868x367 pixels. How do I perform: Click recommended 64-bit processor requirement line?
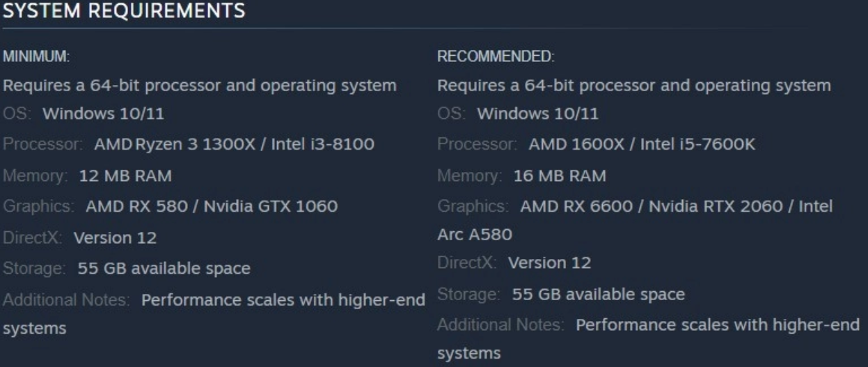coord(634,86)
